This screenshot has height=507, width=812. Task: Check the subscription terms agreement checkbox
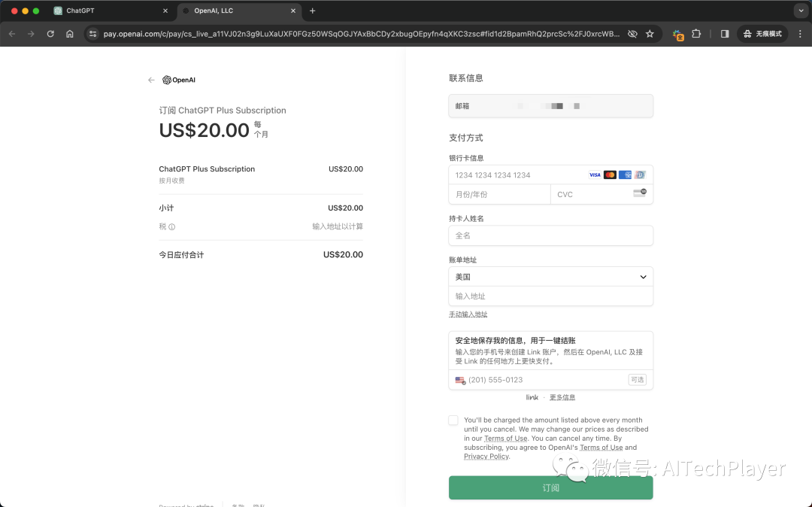point(453,420)
